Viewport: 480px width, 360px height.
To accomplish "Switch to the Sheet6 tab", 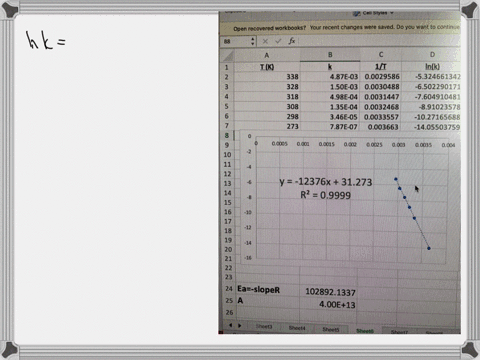I will point(365,331).
